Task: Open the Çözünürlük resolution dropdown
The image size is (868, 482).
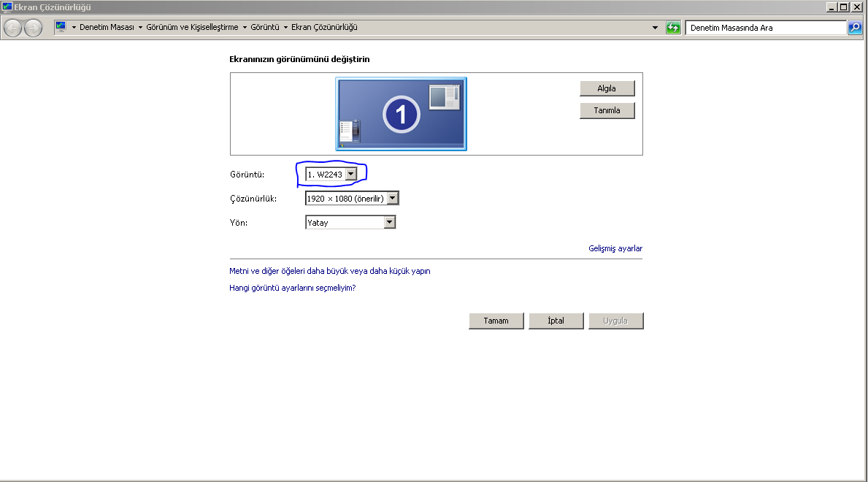Action: click(x=393, y=199)
